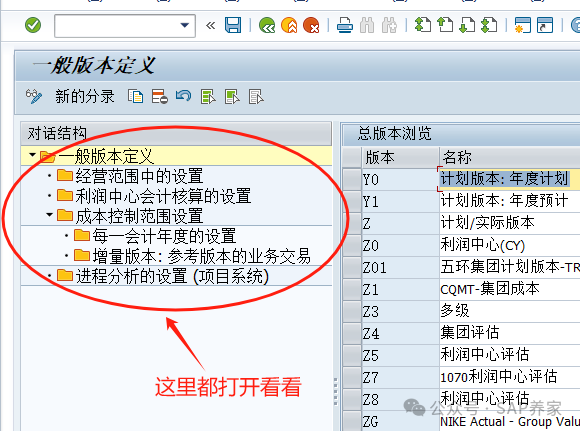Image resolution: width=580 pixels, height=431 pixels.
Task: Go to Last Page icon
Action: [x=489, y=26]
